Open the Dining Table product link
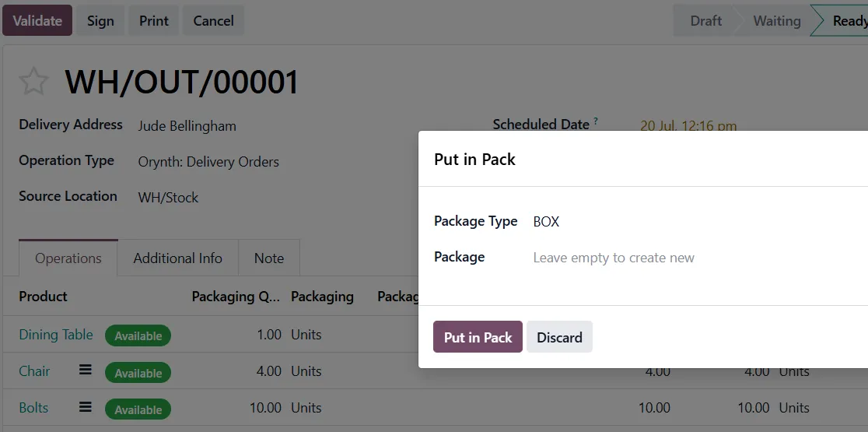 click(x=56, y=335)
